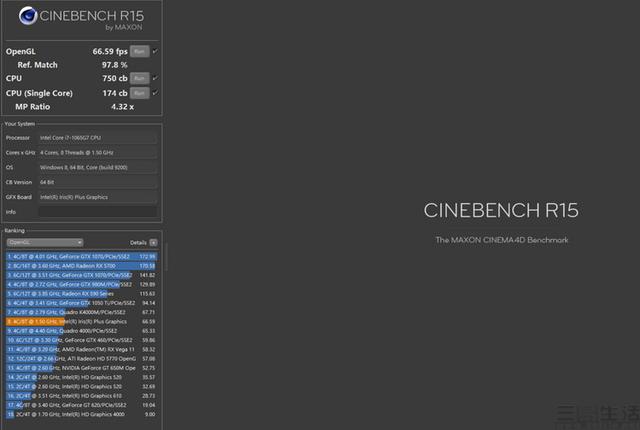Screen dimensions: 640x430
Task: Click the CINEBENCH R15 title in render area
Action: click(501, 211)
